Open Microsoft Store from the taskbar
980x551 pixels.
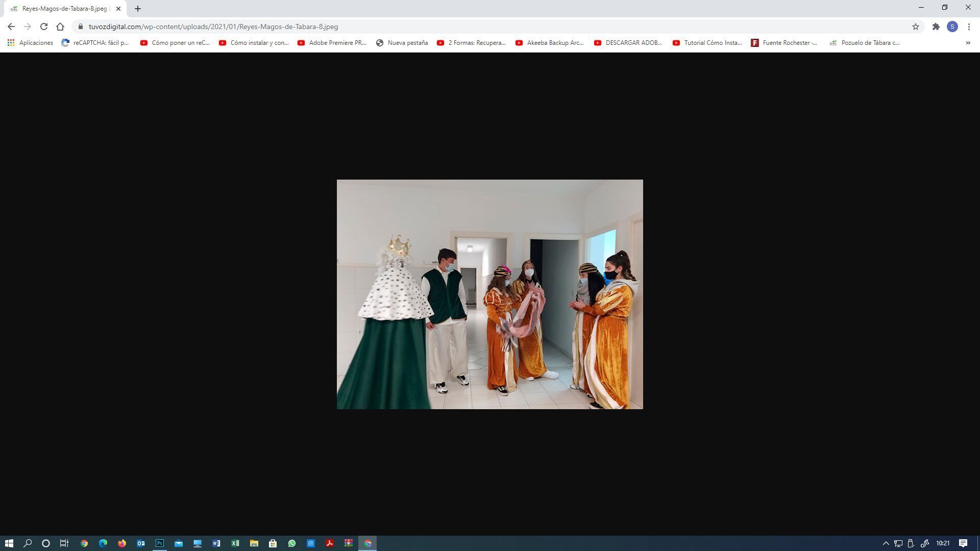coord(273,543)
